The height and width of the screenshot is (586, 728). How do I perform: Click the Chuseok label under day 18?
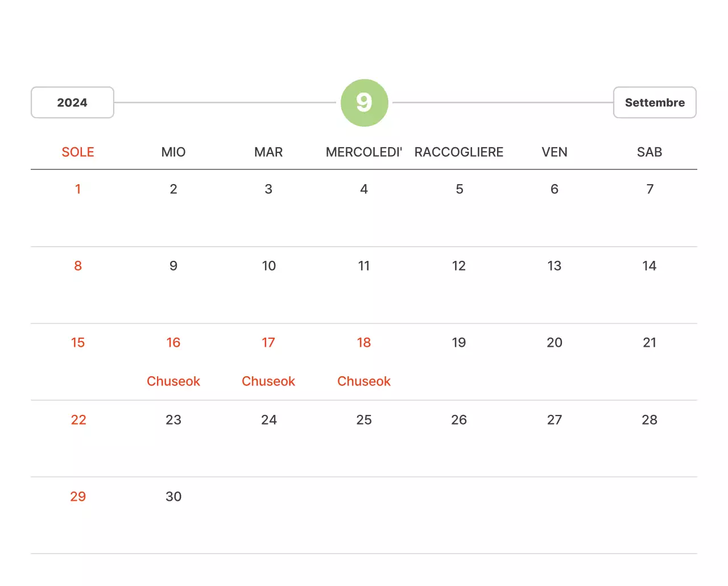[364, 381]
